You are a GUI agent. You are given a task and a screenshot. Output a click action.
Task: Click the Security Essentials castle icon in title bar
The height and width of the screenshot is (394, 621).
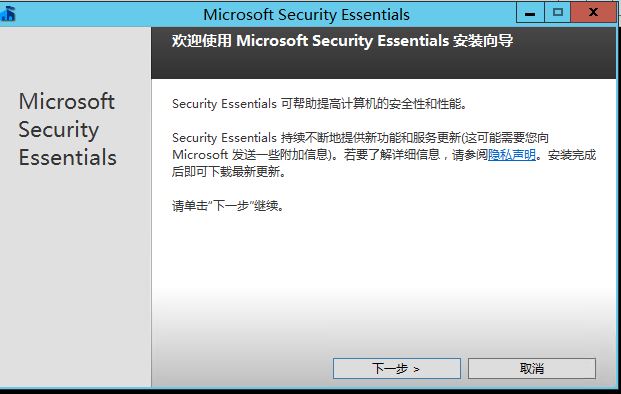point(8,13)
